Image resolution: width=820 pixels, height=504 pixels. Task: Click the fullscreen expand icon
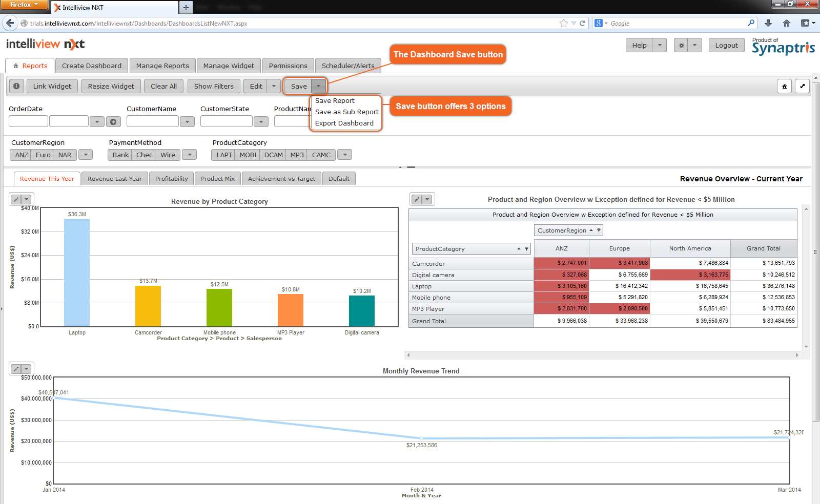tap(802, 86)
